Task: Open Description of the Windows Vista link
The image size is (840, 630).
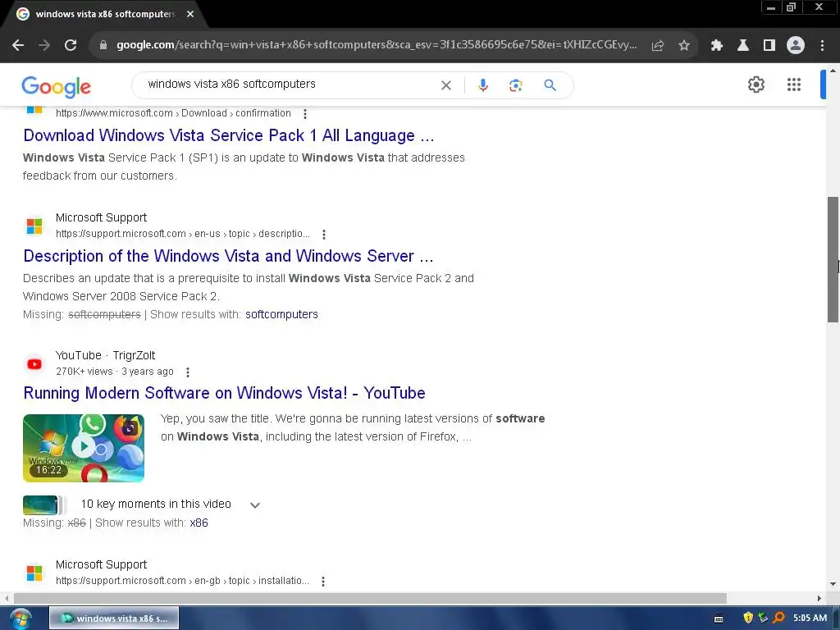Action: point(228,256)
